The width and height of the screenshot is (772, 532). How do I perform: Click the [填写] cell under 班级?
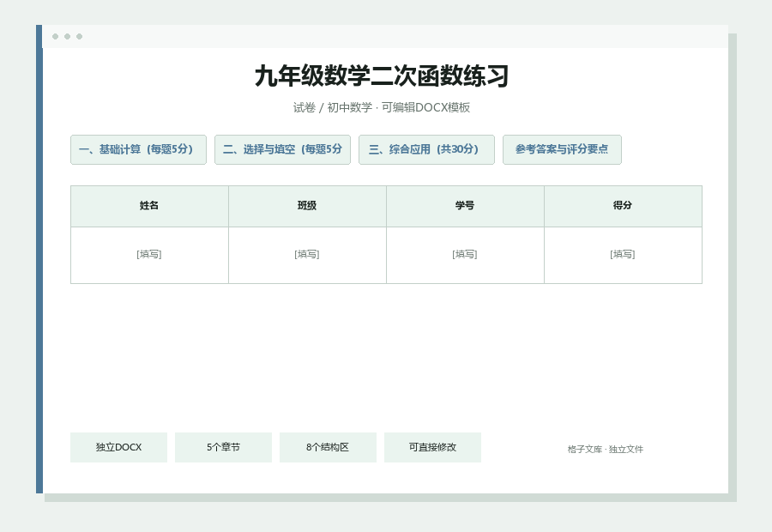click(x=307, y=255)
